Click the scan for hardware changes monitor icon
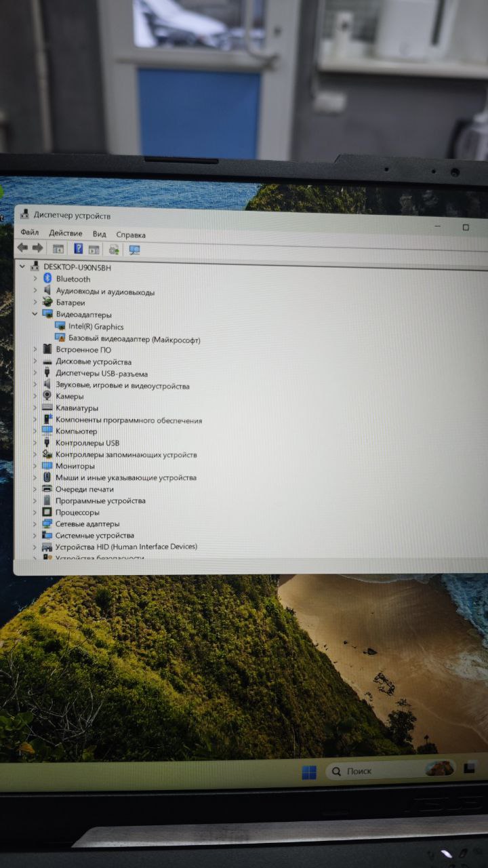This screenshot has height=868, width=488. coord(134,250)
